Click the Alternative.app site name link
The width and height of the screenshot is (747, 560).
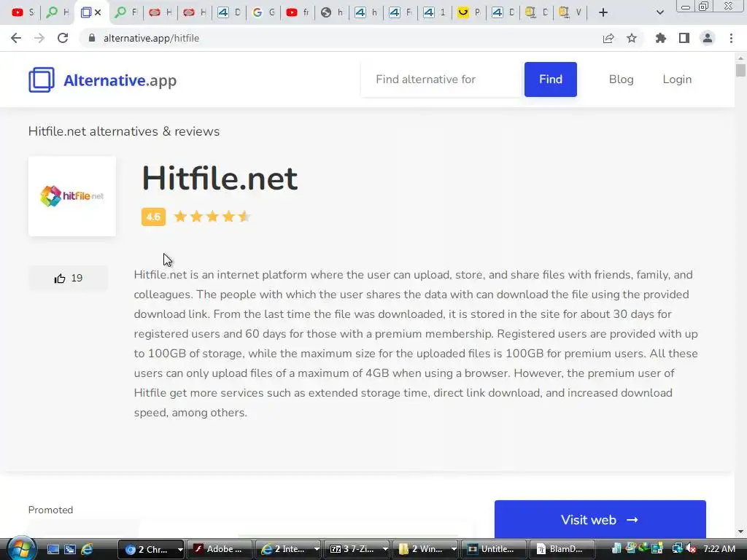click(x=120, y=80)
